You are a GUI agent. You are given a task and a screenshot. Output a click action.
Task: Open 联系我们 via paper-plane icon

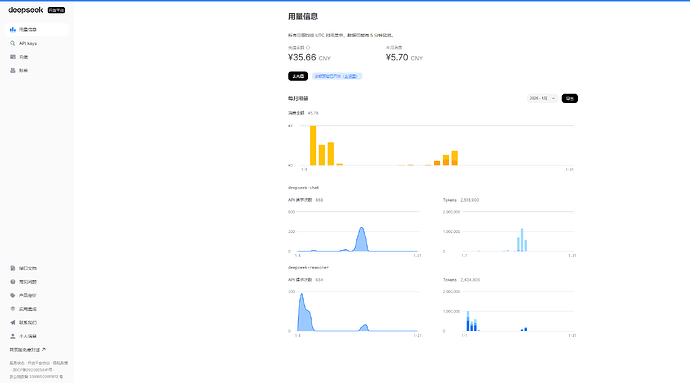coord(13,323)
